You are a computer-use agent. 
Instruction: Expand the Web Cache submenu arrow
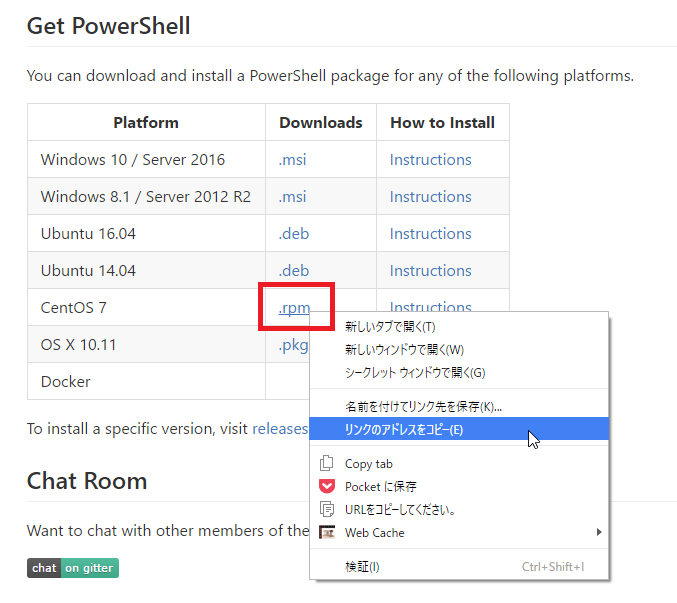pyautogui.click(x=599, y=532)
